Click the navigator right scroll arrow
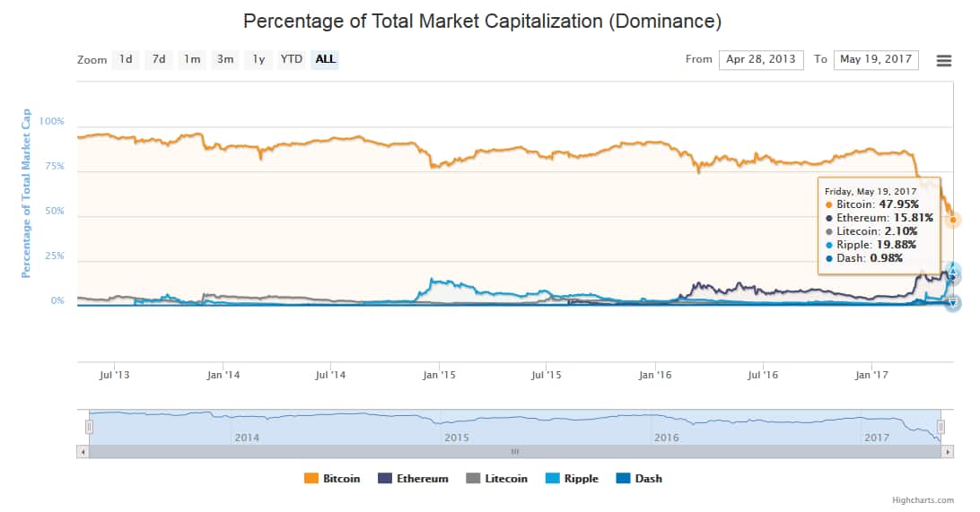Viewport: 980px width, 512px height. pos(948,452)
